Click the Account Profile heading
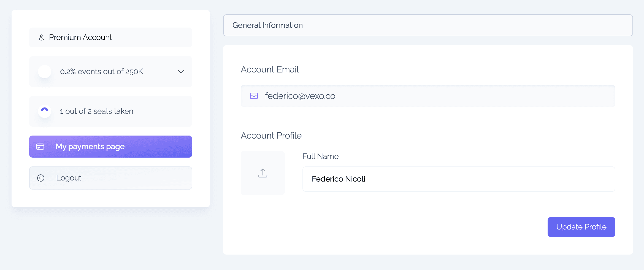Viewport: 644px width, 270px height. click(x=271, y=136)
